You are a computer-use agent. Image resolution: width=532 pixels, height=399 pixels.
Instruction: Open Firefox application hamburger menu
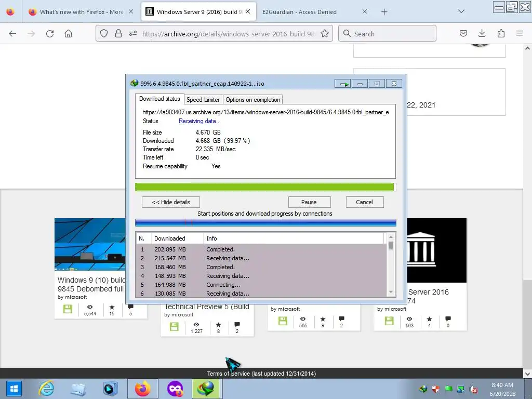click(x=520, y=34)
